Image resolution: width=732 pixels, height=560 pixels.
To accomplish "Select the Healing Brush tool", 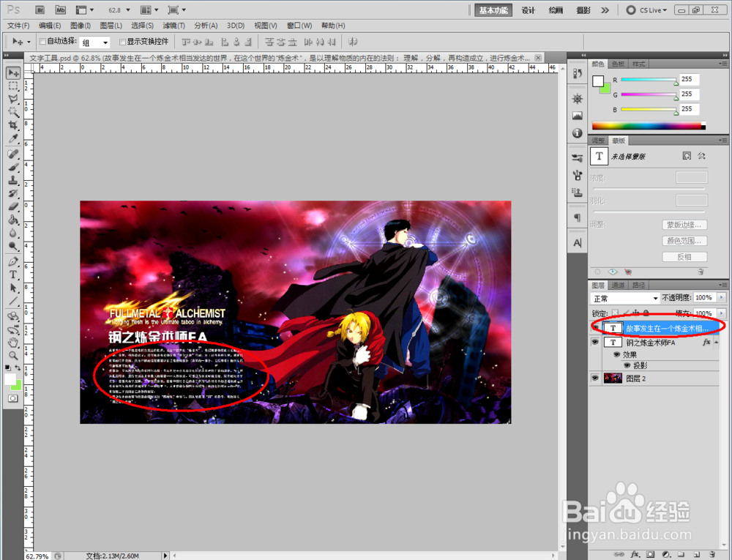I will (13, 154).
